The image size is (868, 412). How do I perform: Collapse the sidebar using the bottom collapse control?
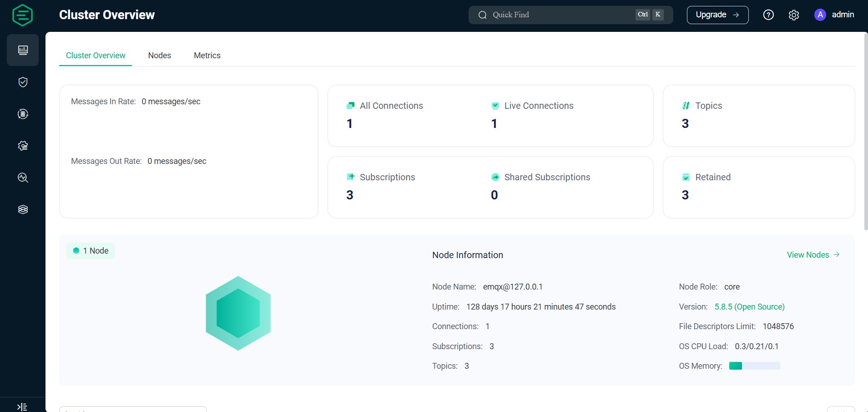point(22,407)
